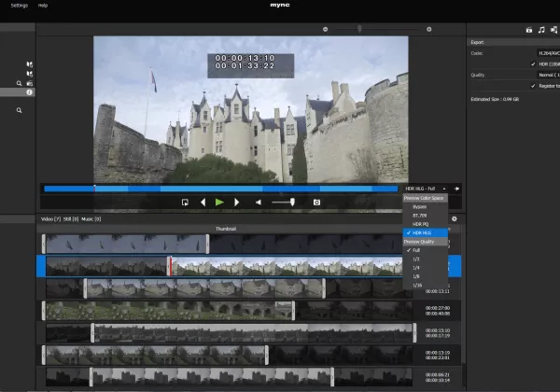The height and width of the screenshot is (392, 560).
Task: Click the blue playback seek bar
Action: [220, 189]
